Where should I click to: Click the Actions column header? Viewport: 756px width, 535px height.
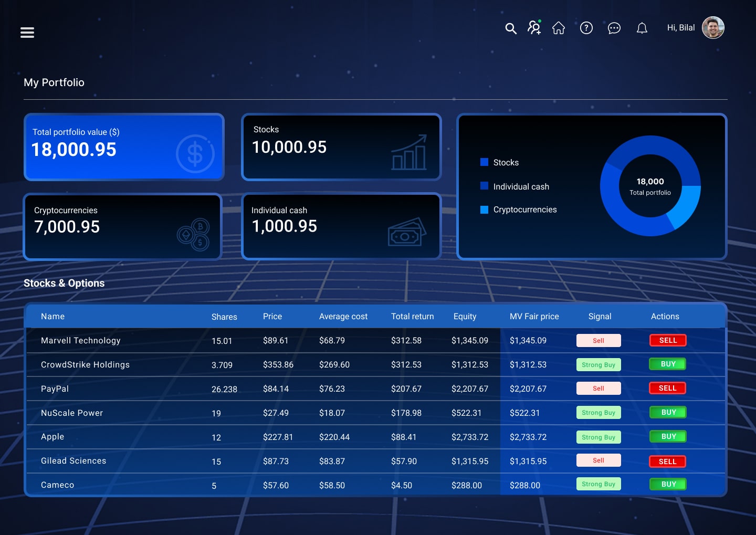(665, 316)
